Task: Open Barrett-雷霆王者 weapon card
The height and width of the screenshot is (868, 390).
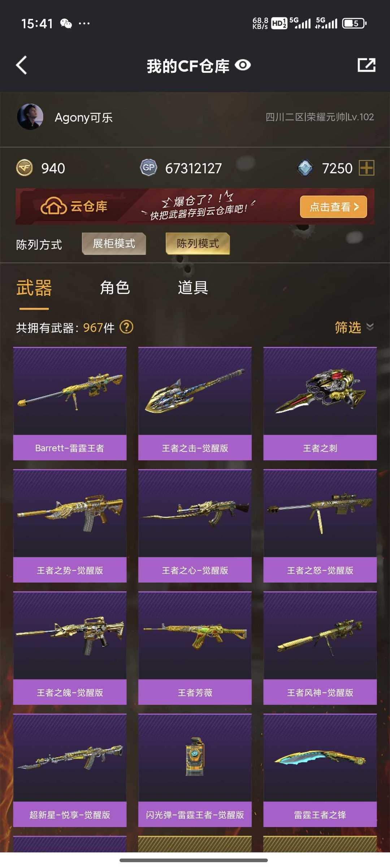Action: pos(70,403)
